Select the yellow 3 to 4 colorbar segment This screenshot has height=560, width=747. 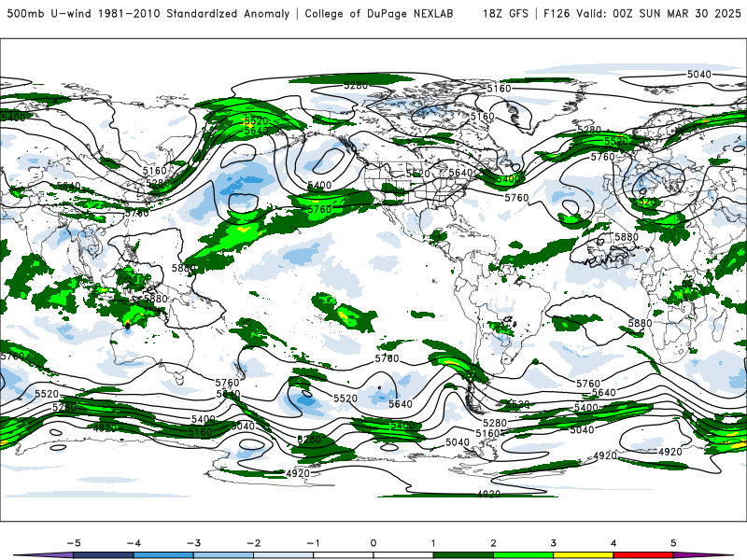(583, 555)
